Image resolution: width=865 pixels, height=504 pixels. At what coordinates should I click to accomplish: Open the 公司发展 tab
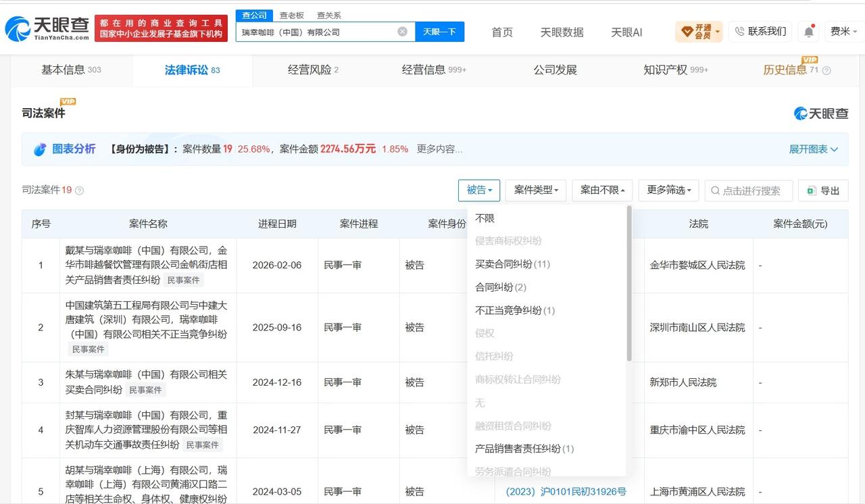point(555,70)
